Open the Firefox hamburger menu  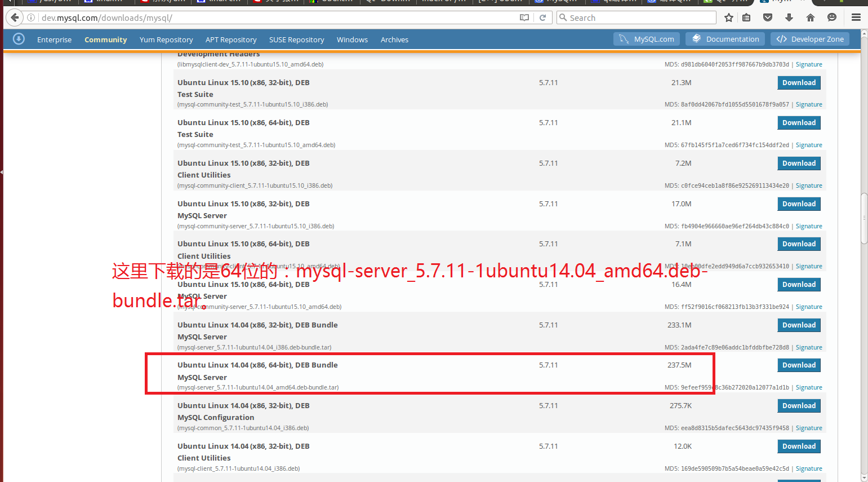pos(856,17)
